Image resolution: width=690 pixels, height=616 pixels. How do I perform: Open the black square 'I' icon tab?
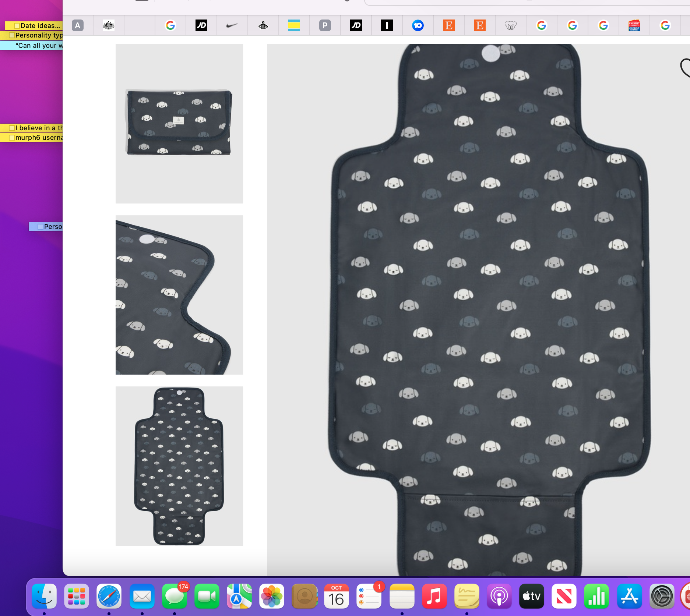tap(387, 25)
